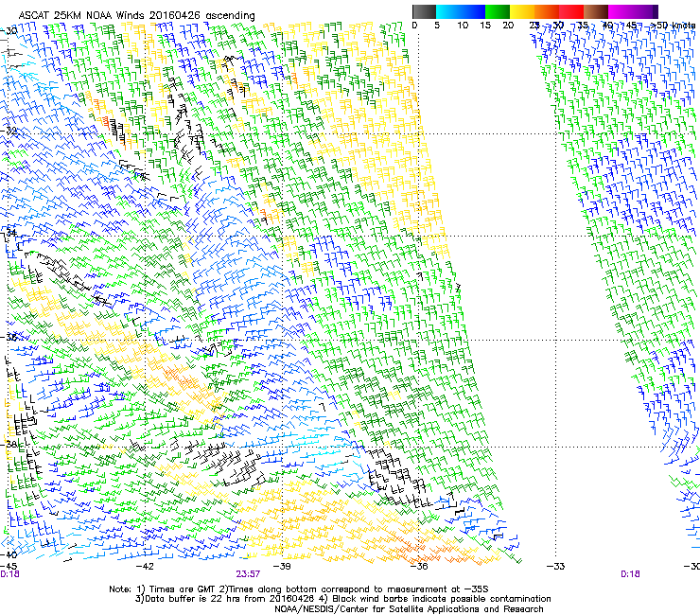The height and width of the screenshot is (615, 700).
Task: Click the blue 10-15 knots color swatch
Action: pyautogui.click(x=472, y=11)
